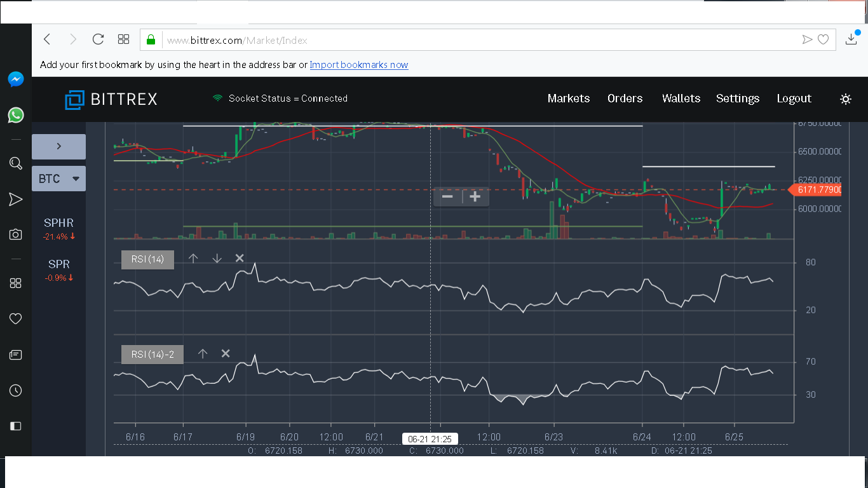
Task: Open the BTC base market dropdown
Action: click(x=58, y=179)
